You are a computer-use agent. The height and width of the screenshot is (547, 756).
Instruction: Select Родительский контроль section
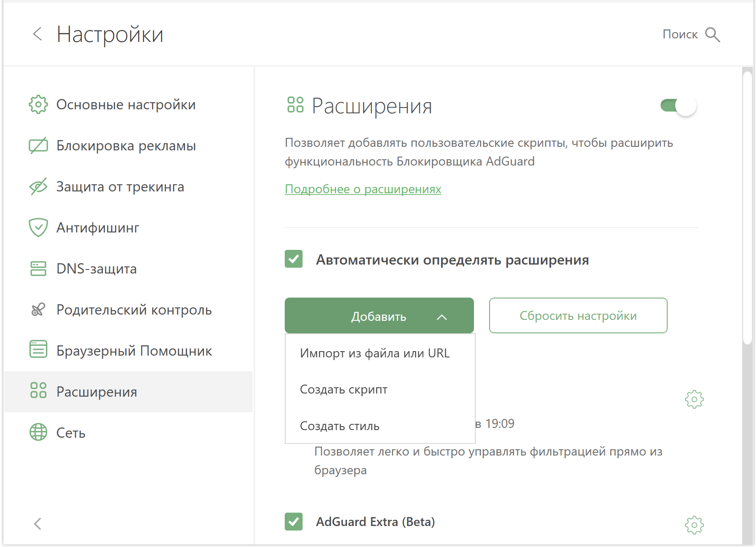(129, 310)
